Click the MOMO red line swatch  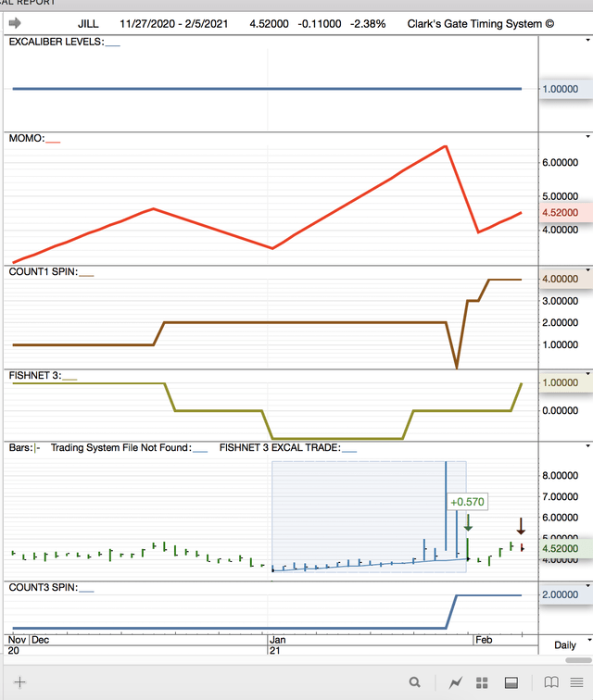click(53, 142)
